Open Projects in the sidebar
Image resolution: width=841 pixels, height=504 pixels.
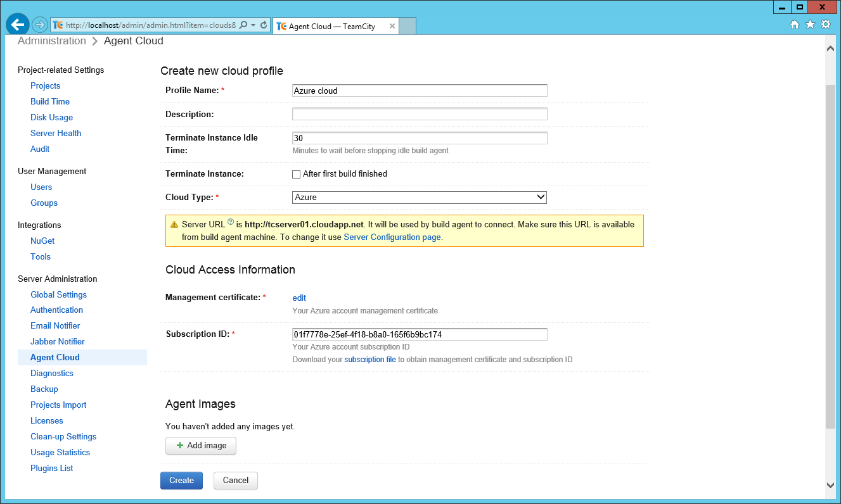click(x=46, y=86)
